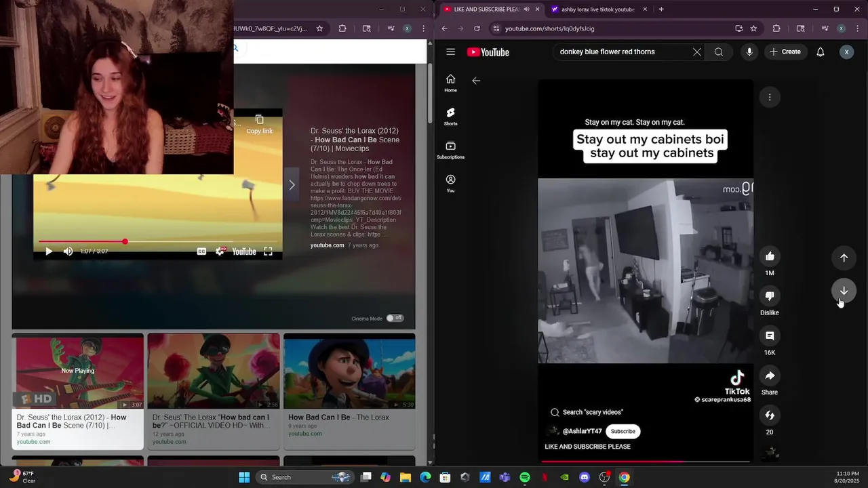The width and height of the screenshot is (868, 488).
Task: Open Lorax video player settings gear
Action: tap(220, 251)
